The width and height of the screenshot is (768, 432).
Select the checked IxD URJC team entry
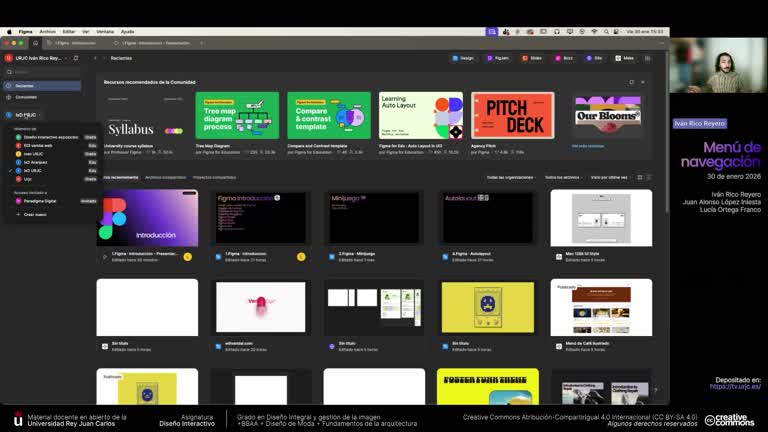click(55, 170)
